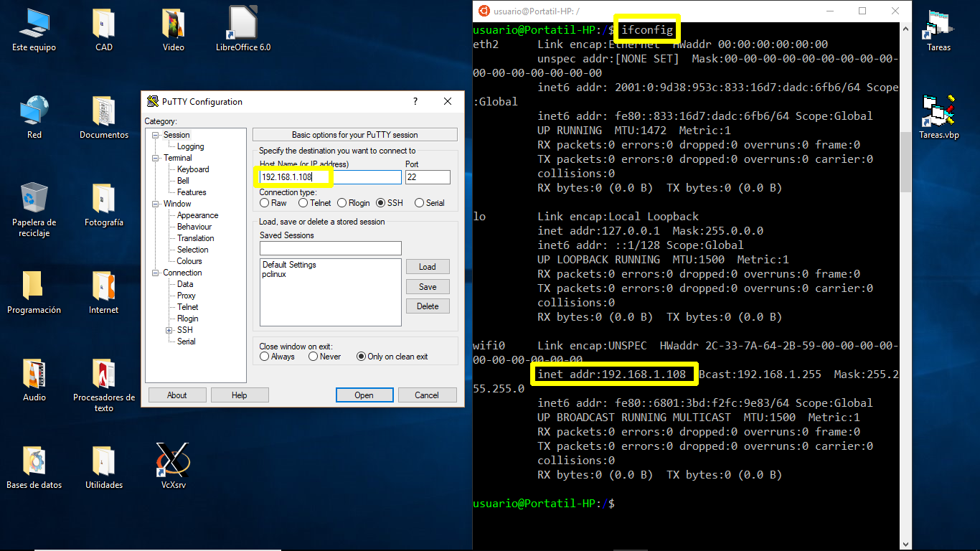Screen dimensions: 980x551
Task: Open the Logging category in the tree
Action: (x=190, y=146)
